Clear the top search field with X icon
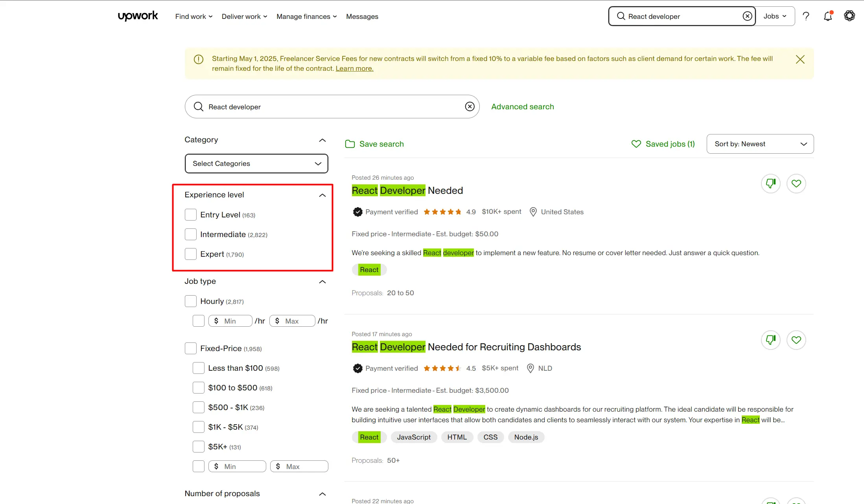 747,16
